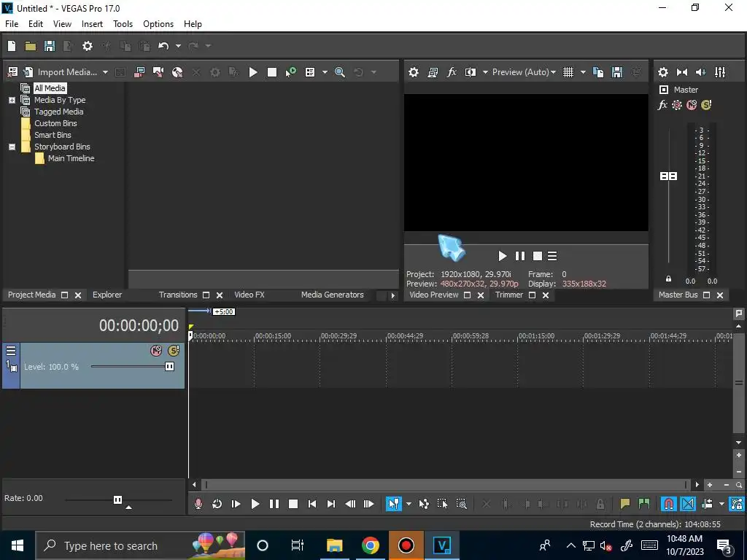The width and height of the screenshot is (747, 560).
Task: Open the Insert menu
Action: click(x=92, y=24)
